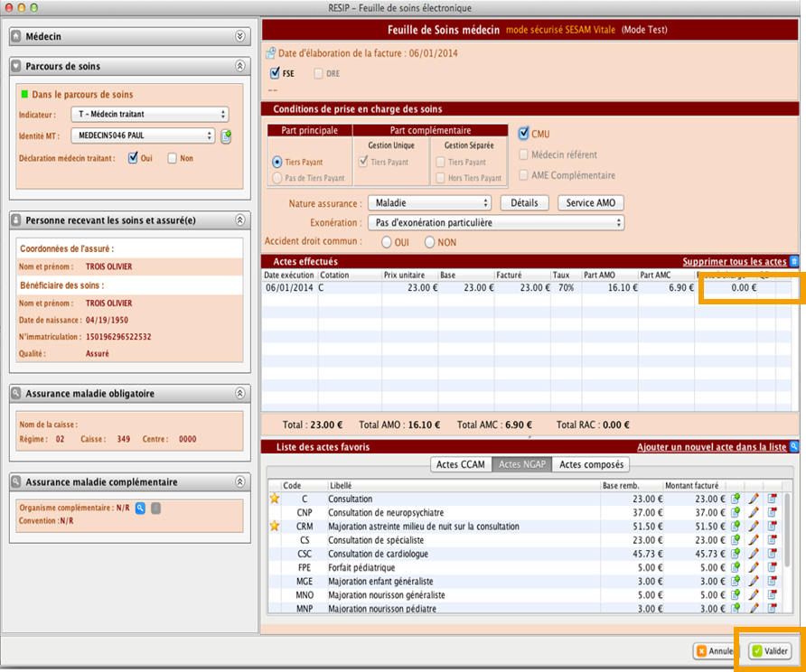
Task: Click the pencil edit icon for Forfait pédiatrique
Action: click(x=754, y=567)
